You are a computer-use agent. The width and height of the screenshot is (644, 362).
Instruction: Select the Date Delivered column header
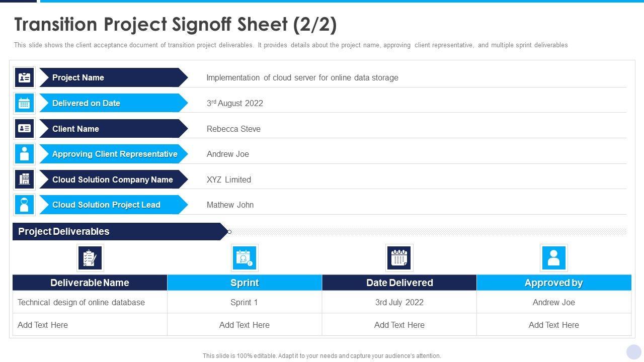(x=399, y=283)
